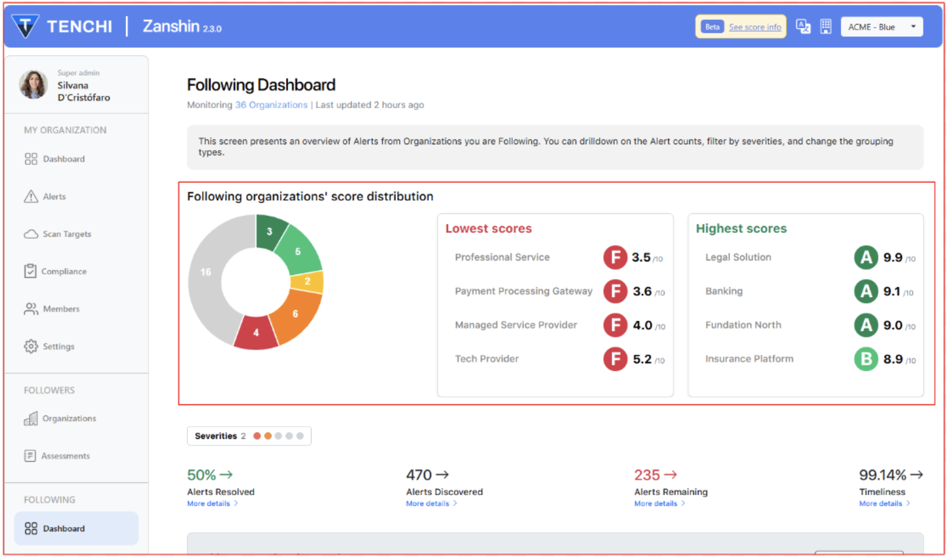947x560 pixels.
Task: Open More details under Timeliness
Action: coord(885,504)
